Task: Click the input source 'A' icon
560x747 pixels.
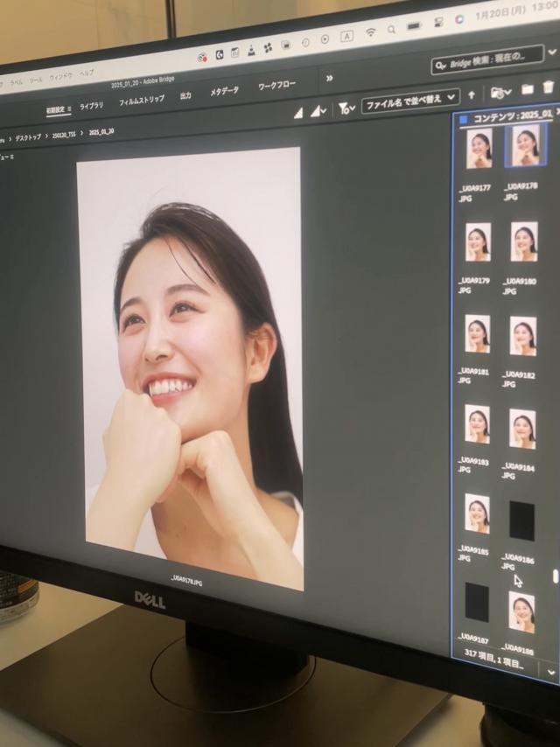Action: pyautogui.click(x=346, y=36)
